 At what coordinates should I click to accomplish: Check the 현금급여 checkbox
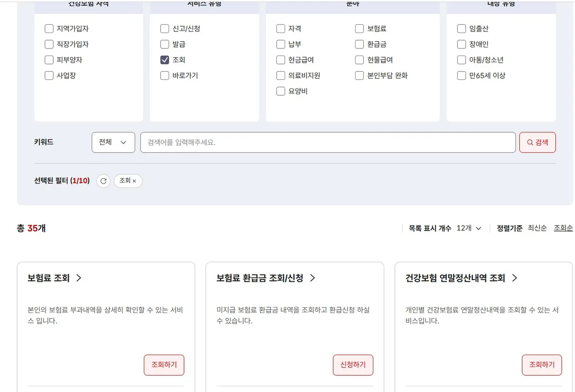281,60
